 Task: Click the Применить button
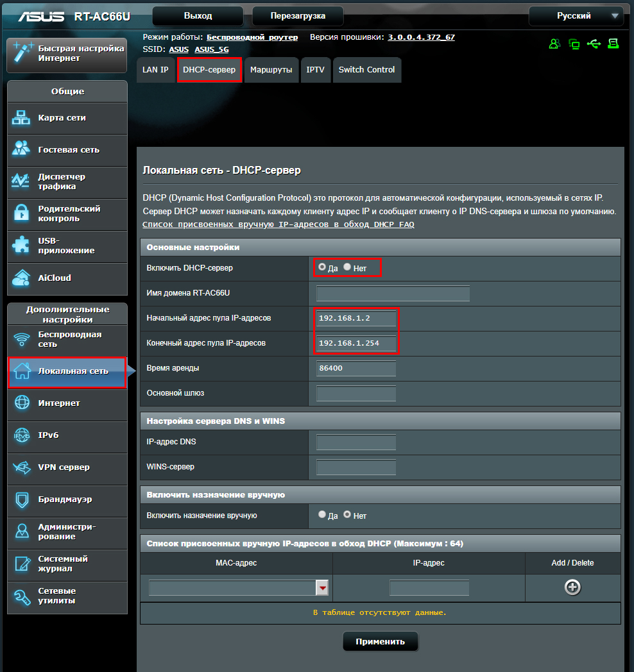click(380, 642)
